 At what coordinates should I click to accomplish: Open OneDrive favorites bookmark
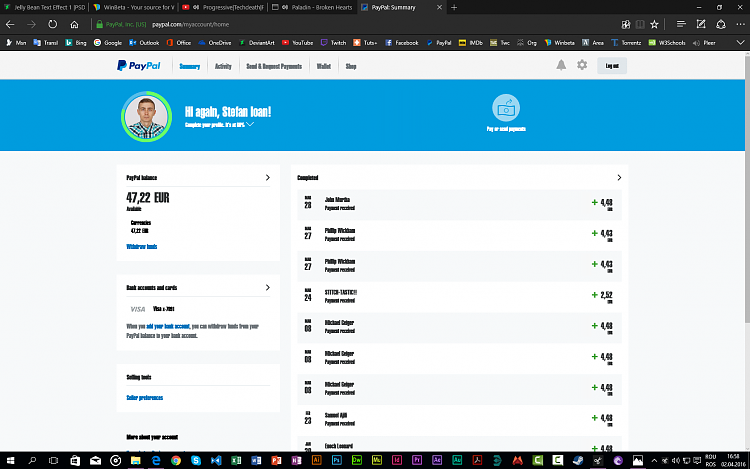click(x=215, y=43)
